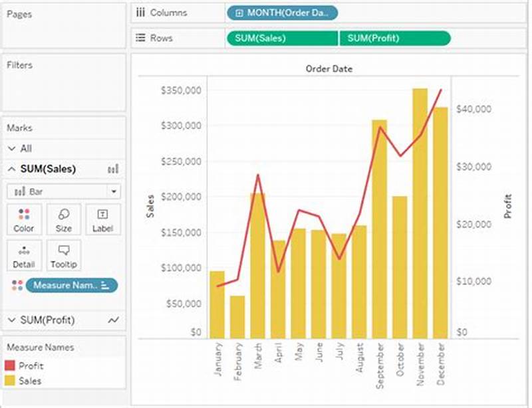Click the Columns shelf grid icon

140,12
